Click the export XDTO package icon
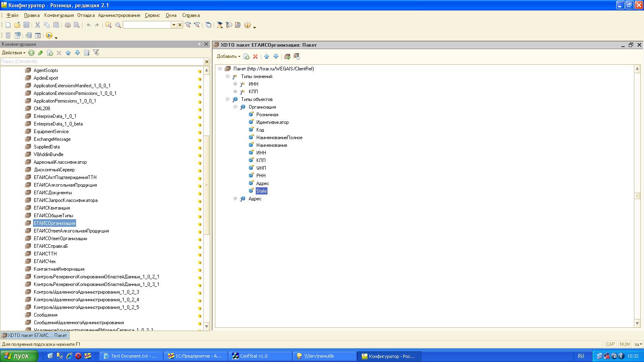The width and height of the screenshot is (644, 362). click(x=297, y=56)
